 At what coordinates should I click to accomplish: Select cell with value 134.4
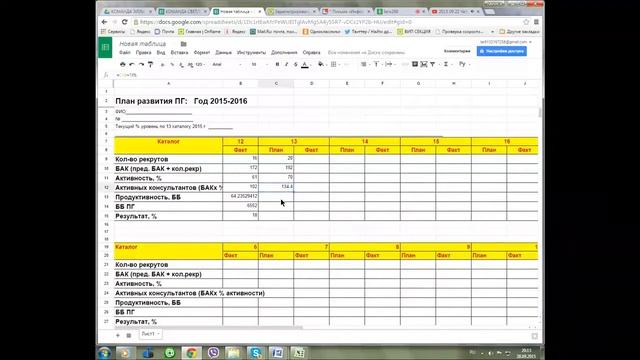(276, 187)
